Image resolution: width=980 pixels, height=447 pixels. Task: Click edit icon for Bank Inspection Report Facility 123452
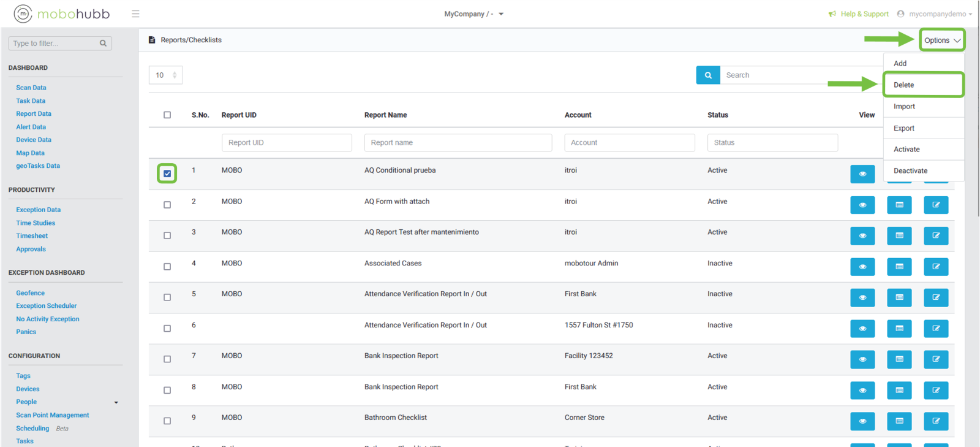[935, 359]
